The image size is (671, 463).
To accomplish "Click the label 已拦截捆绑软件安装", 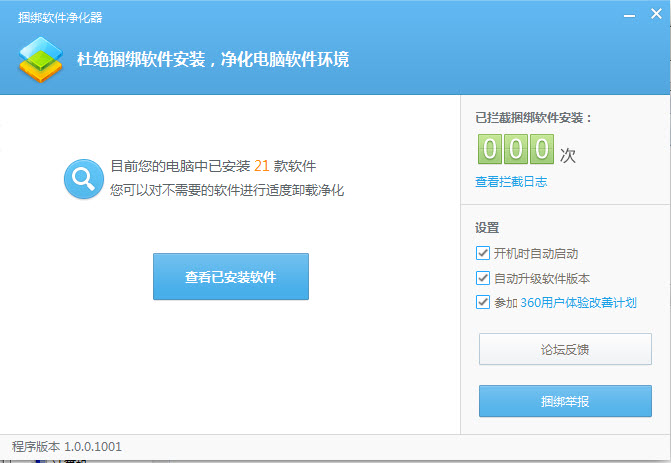I will tap(533, 118).
